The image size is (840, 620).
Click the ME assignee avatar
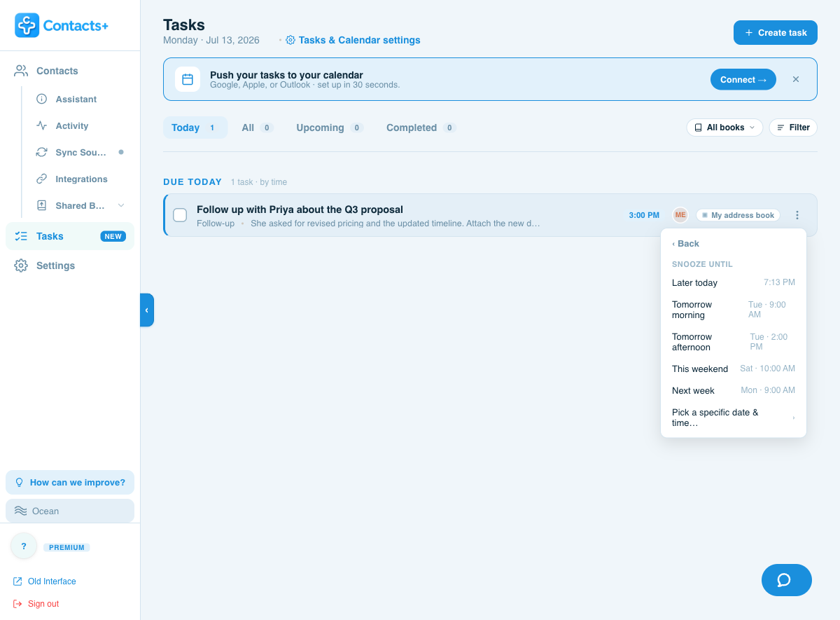pos(680,215)
